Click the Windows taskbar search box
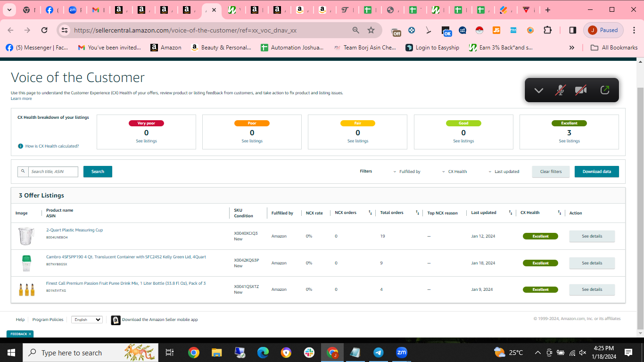Viewport: 644px width, 362px height. pyautogui.click(x=90, y=353)
